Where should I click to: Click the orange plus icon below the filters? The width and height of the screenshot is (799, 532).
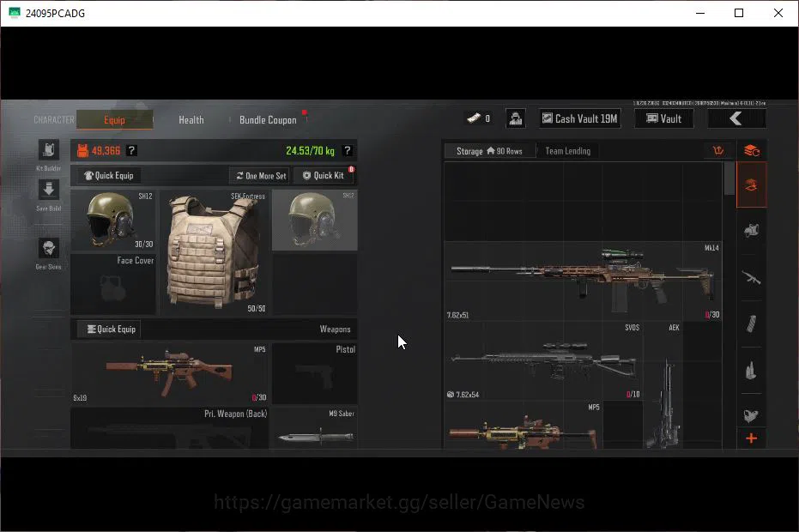click(x=752, y=438)
